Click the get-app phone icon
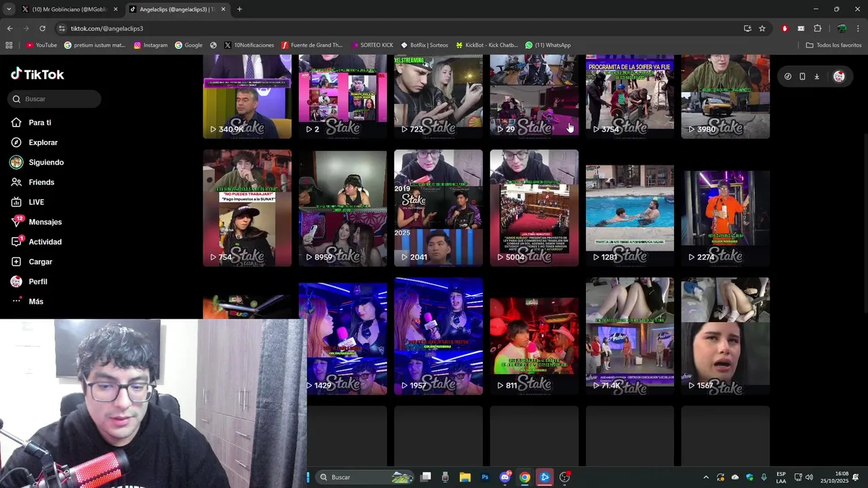This screenshot has height=488, width=868. pos(802,77)
